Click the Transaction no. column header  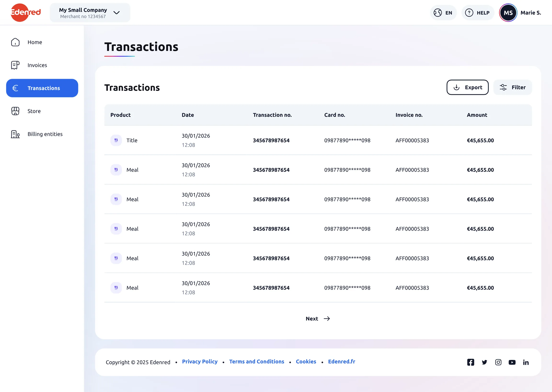click(x=272, y=115)
